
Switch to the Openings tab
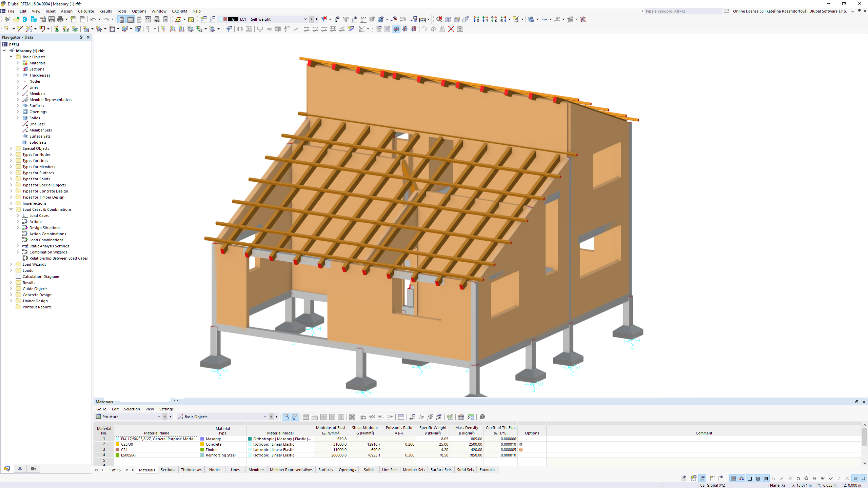coord(348,469)
